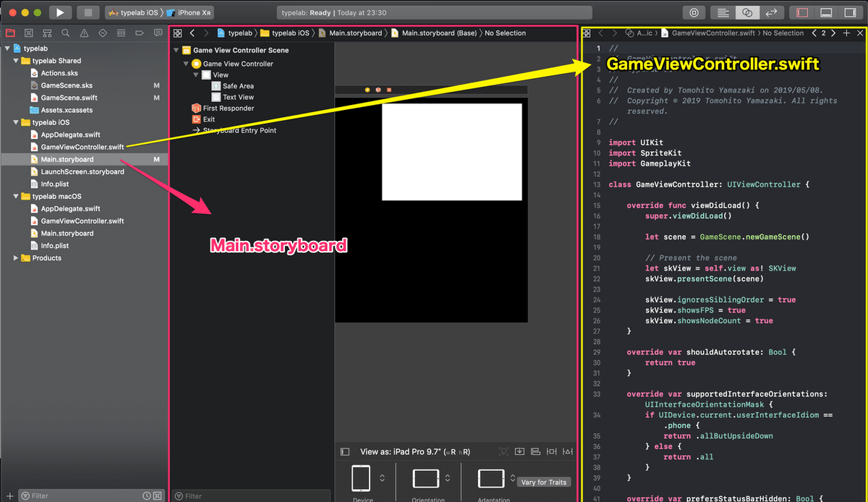The width and height of the screenshot is (868, 502).
Task: Open the Embed In menu icon
Action: coord(519,451)
